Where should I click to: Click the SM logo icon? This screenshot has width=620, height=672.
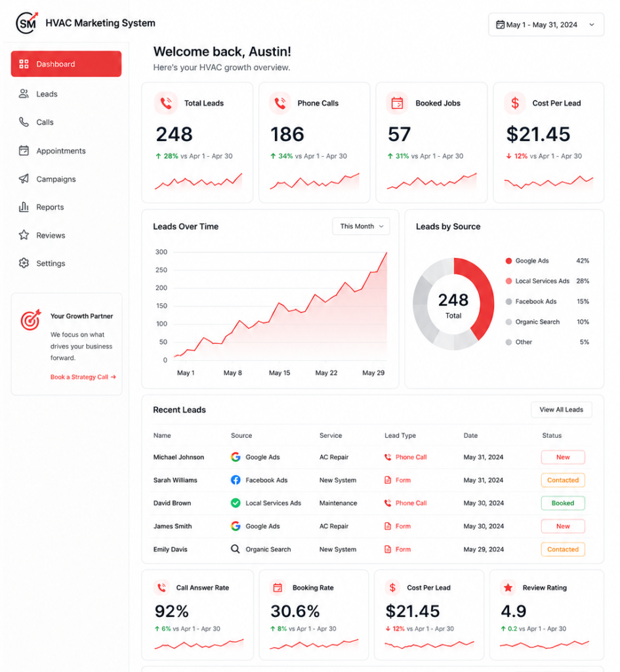click(27, 23)
